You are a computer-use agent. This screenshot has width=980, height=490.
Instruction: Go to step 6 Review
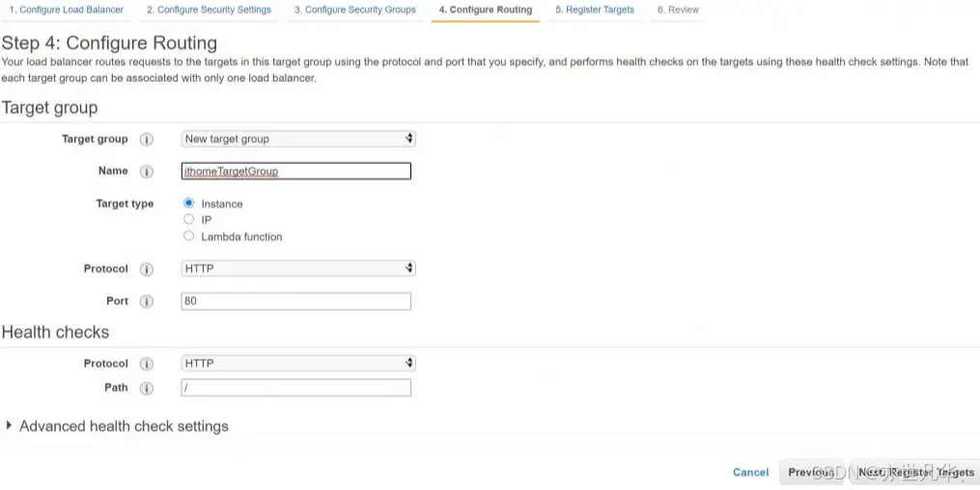[x=678, y=10]
